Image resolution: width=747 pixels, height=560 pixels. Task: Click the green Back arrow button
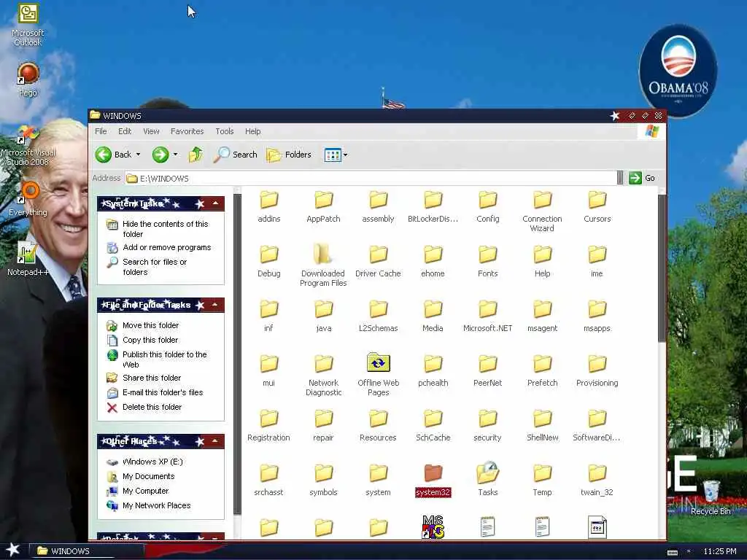(x=104, y=155)
